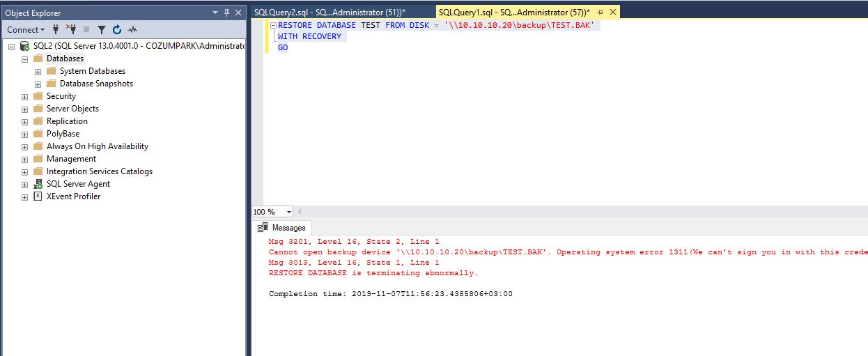Screen dimensions: 868x356
Task: Select the System Databases label
Action: point(93,71)
